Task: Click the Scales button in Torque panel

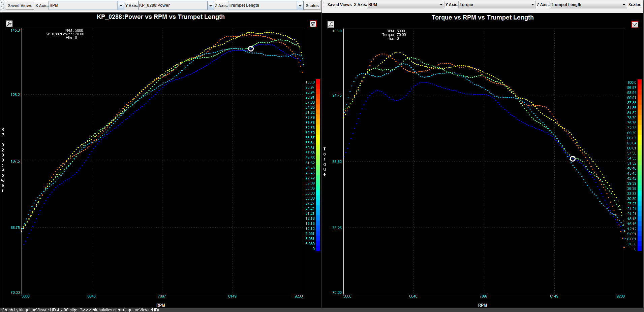Action: [635, 5]
